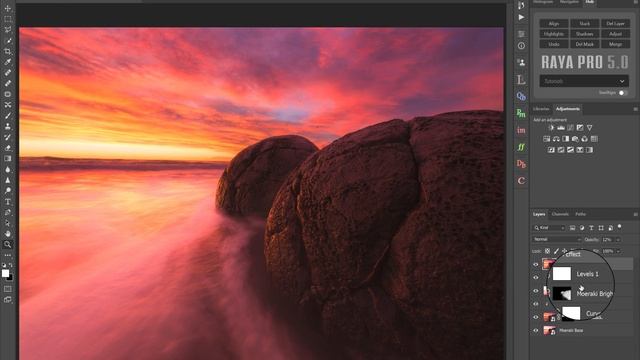
Task: Select the Hand tool
Action: (x=8, y=234)
